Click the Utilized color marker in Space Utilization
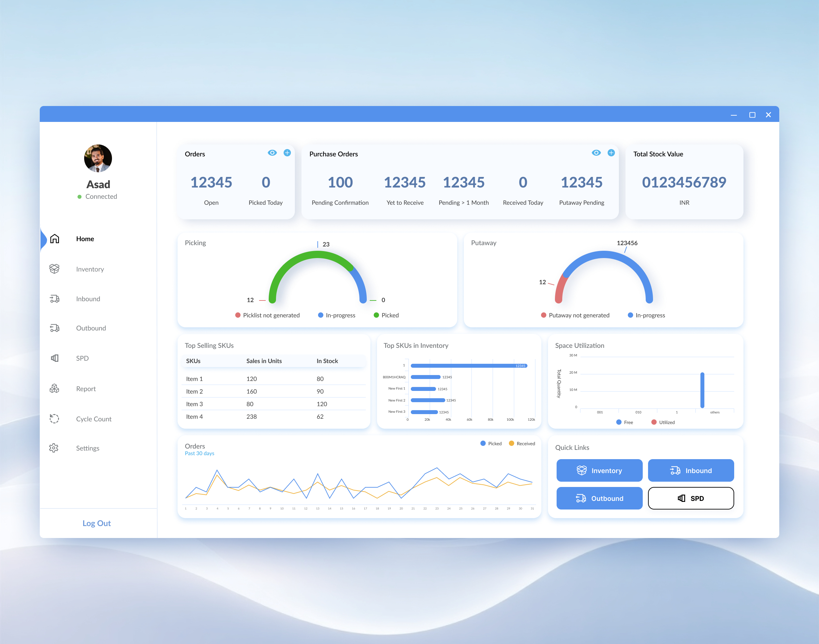 click(654, 422)
